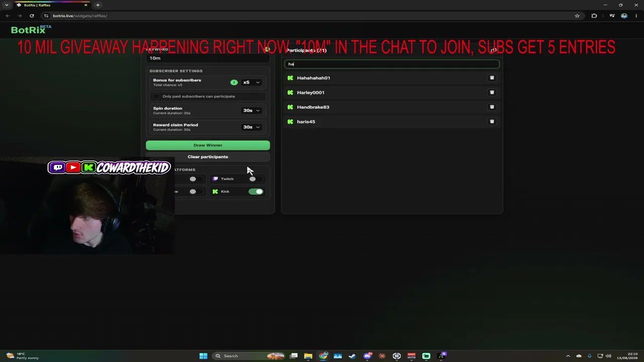Click the Clear participants button
Viewport: 644px width, 362px height.
click(x=208, y=157)
